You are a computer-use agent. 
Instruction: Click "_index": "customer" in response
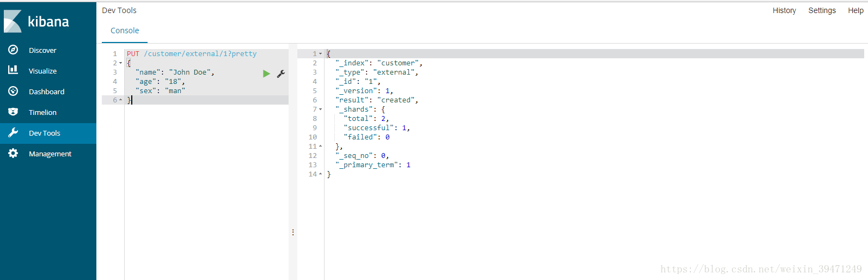point(378,63)
